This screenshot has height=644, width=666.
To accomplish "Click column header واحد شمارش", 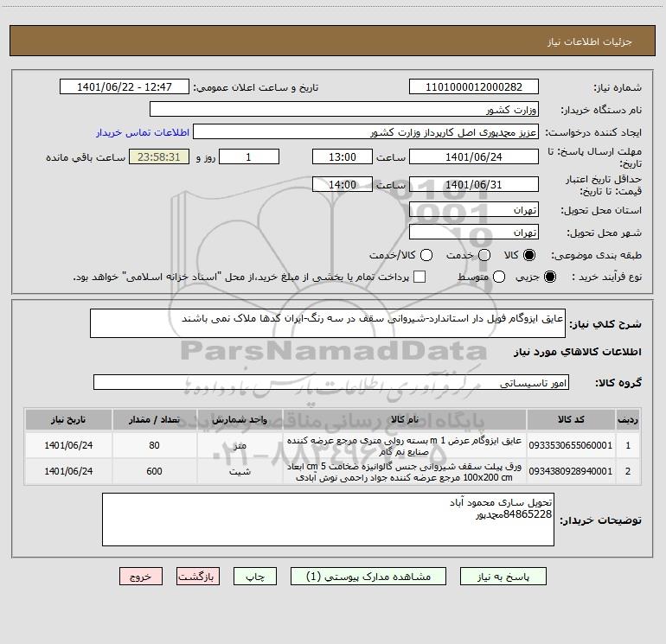I will pyautogui.click(x=240, y=419).
